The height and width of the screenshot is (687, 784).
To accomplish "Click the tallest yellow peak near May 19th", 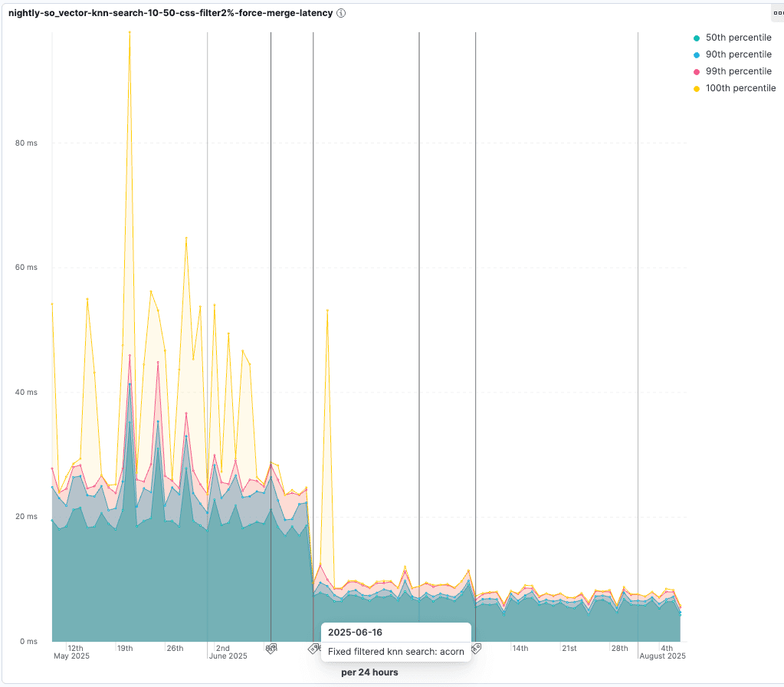I will (130, 33).
